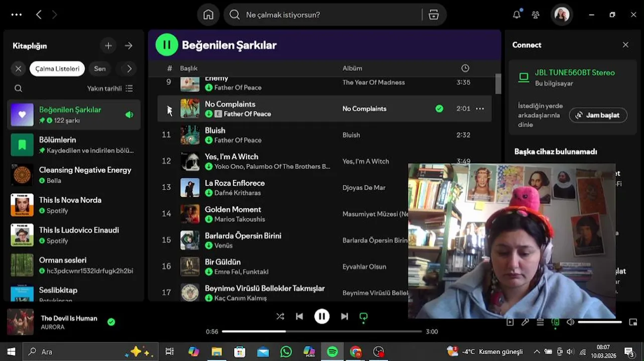
Task: Click the green saved check on No Complaints
Action: pos(439,108)
